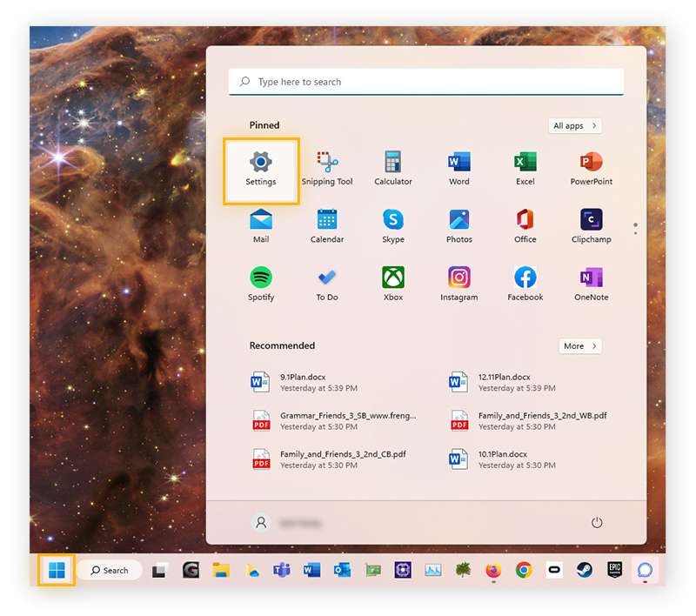Open Instagram from the Start menu
This screenshot has width=696, height=616.
(x=458, y=281)
